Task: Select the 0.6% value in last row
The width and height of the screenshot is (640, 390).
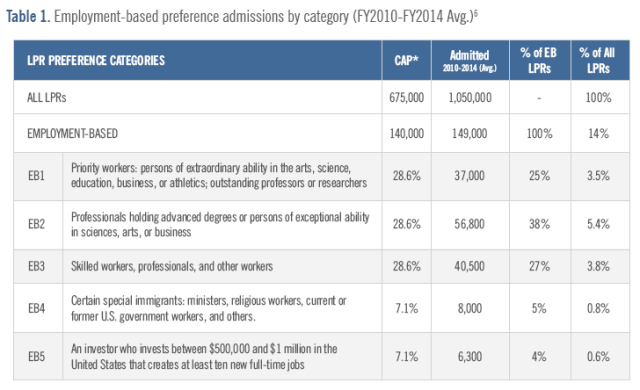Action: point(598,357)
